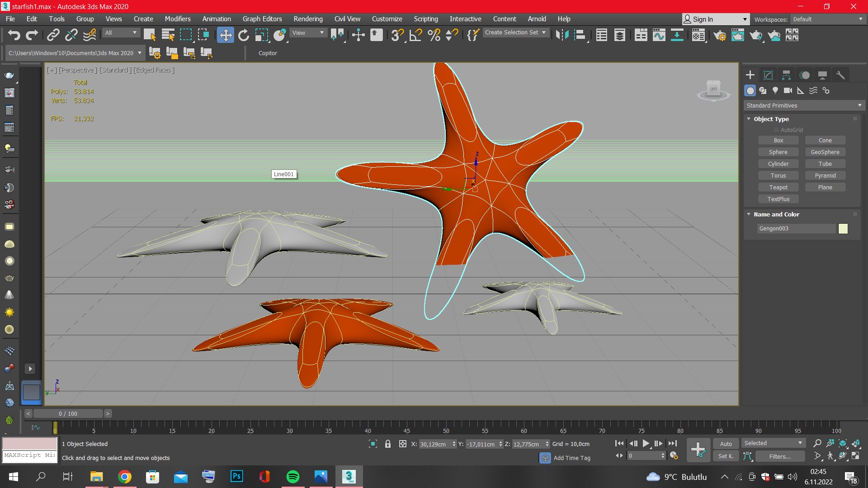
Task: Open the Create Selection Set dropdown
Action: pos(515,33)
